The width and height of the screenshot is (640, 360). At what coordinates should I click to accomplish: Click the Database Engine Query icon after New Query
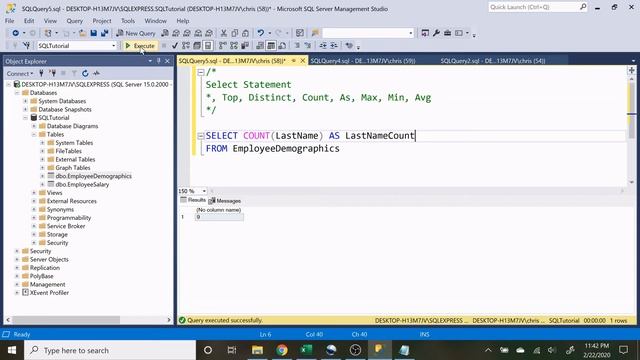[164, 33]
